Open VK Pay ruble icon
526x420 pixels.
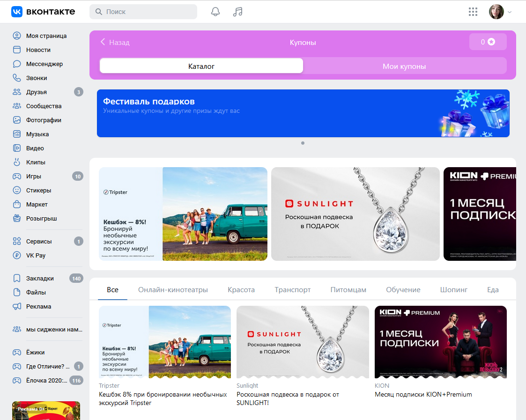tap(17, 255)
